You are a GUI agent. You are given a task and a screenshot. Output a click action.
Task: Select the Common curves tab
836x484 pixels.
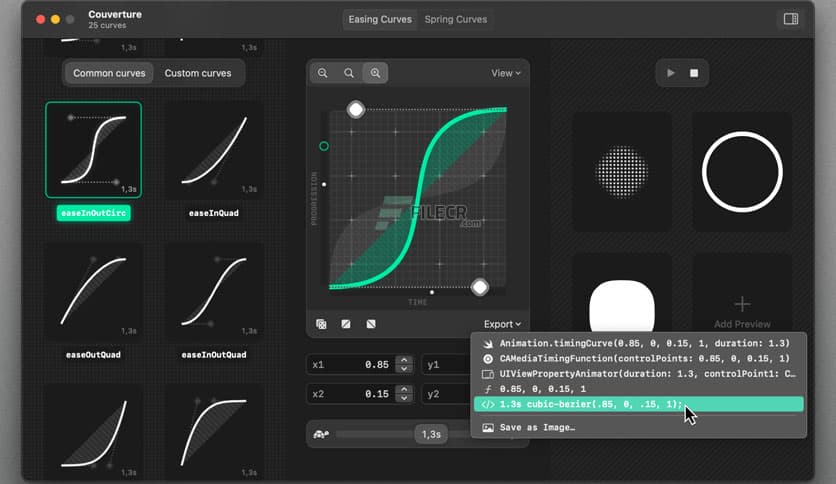click(109, 73)
